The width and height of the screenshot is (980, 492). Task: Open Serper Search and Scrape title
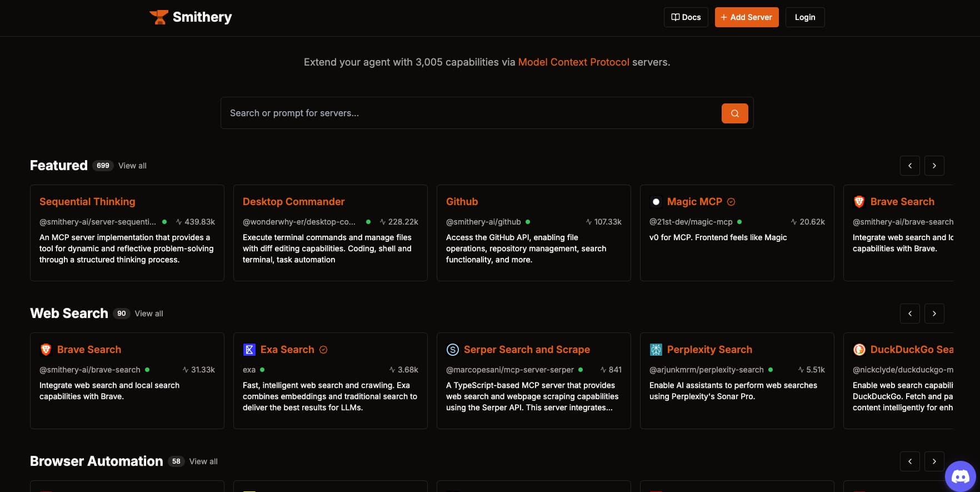[x=527, y=350]
